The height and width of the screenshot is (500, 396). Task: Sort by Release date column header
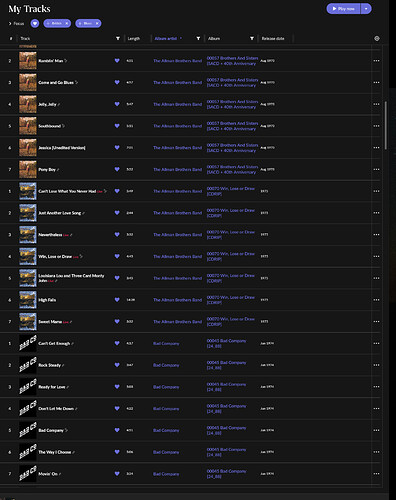tap(273, 38)
